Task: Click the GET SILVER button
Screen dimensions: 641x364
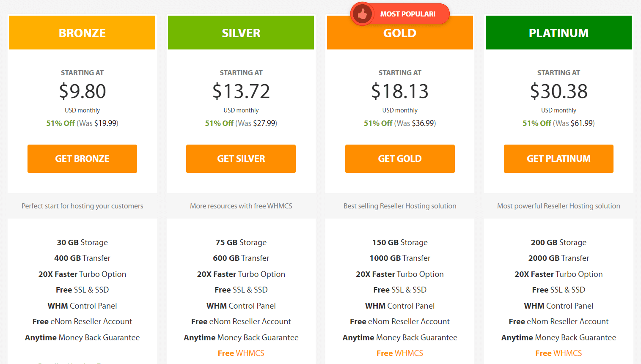Action: pos(241,159)
